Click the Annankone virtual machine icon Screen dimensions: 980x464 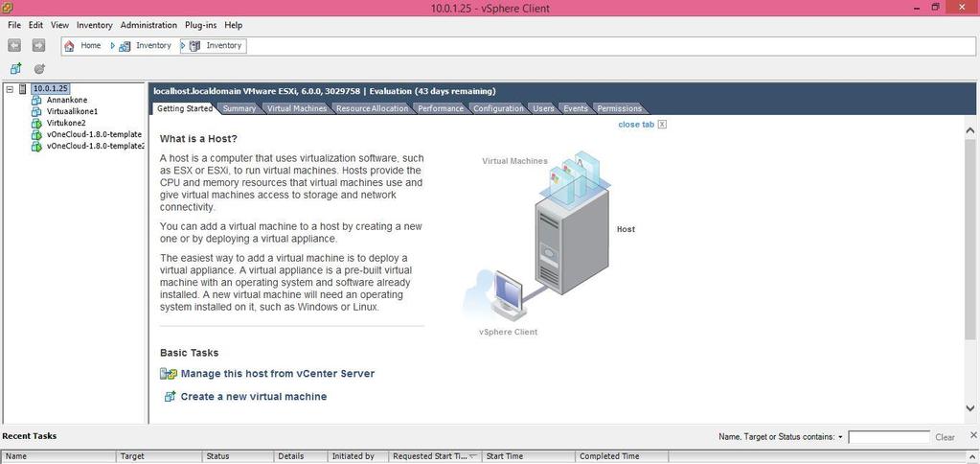[36, 100]
